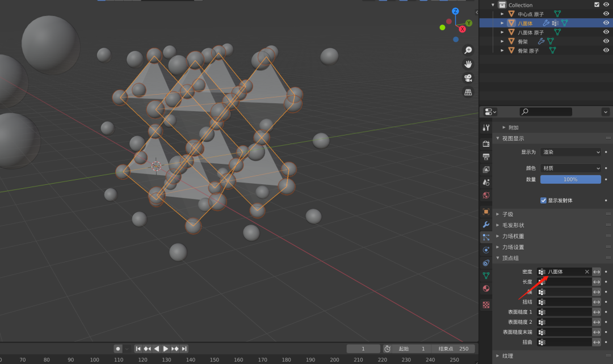Collapse the Collection tree
The width and height of the screenshot is (613, 364).
coord(493,5)
